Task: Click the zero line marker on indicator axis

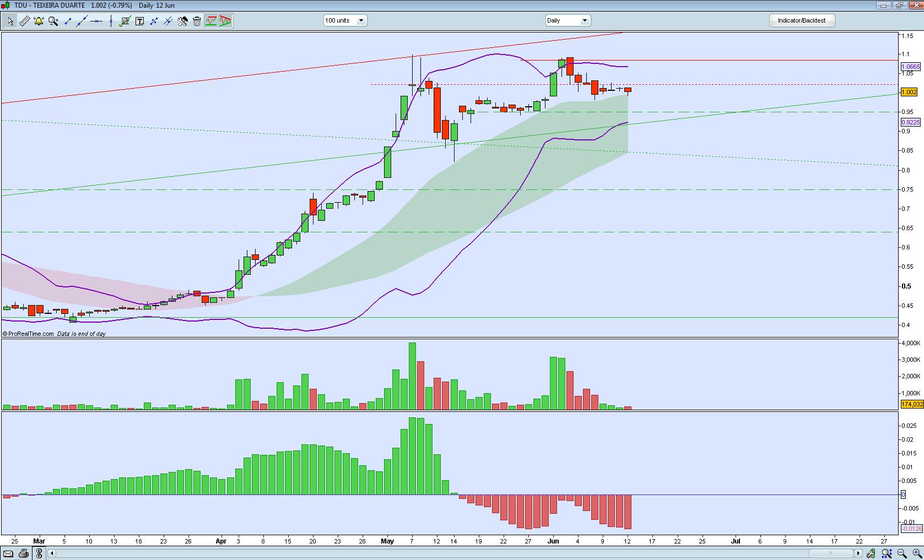Action: pos(903,494)
